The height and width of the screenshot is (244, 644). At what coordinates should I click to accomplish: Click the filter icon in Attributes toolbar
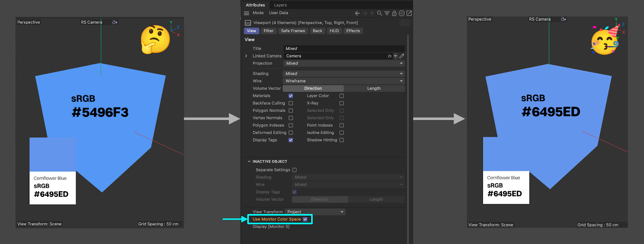(x=387, y=13)
